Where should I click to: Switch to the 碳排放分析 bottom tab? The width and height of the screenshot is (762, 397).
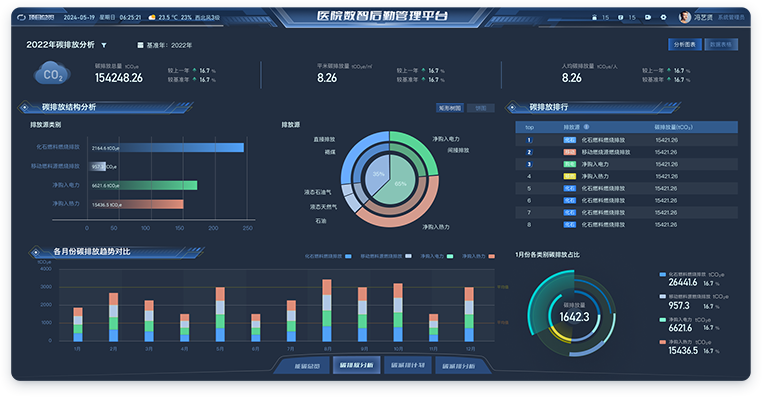pyautogui.click(x=356, y=365)
